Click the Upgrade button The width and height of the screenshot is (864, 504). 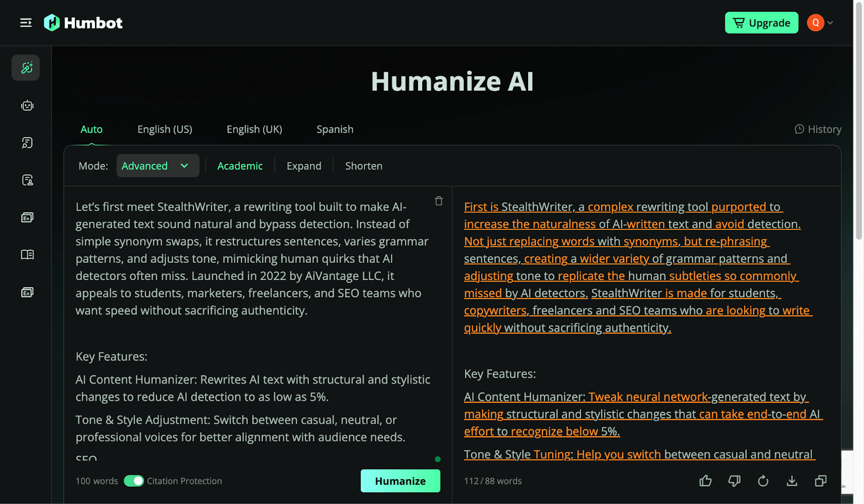(761, 23)
